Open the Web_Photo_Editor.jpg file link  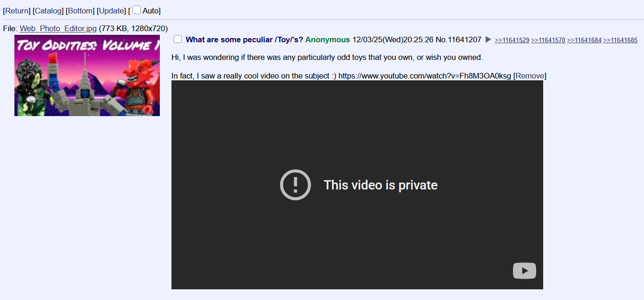[58, 28]
